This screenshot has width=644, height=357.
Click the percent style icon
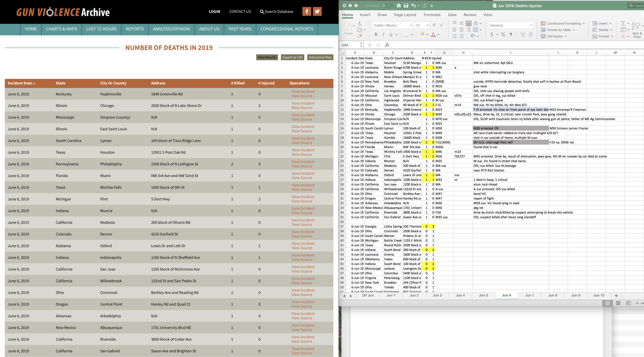(503, 34)
